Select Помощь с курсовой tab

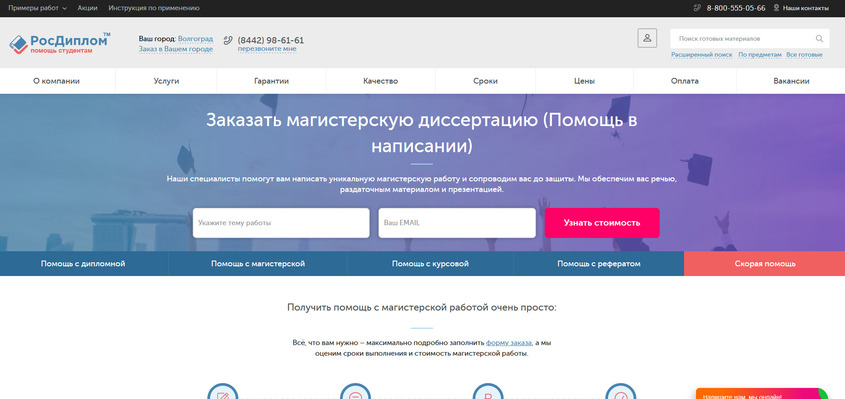pyautogui.click(x=430, y=264)
